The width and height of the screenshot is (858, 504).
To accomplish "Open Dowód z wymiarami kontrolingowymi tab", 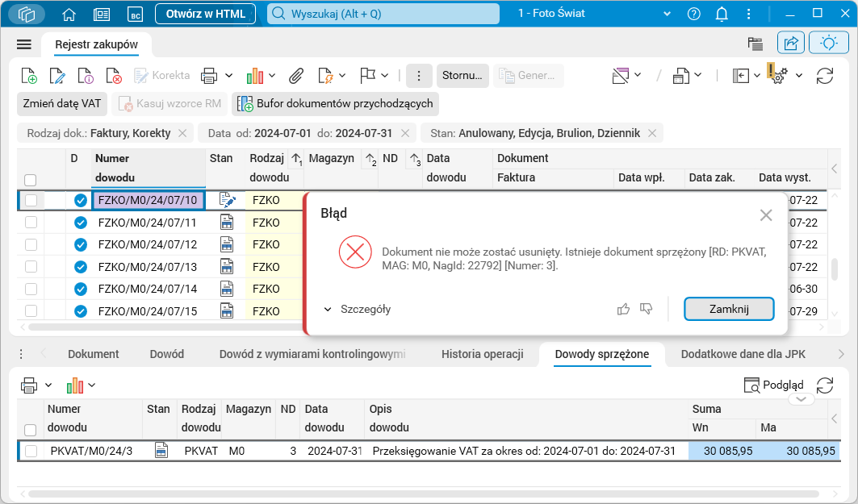I will (312, 354).
